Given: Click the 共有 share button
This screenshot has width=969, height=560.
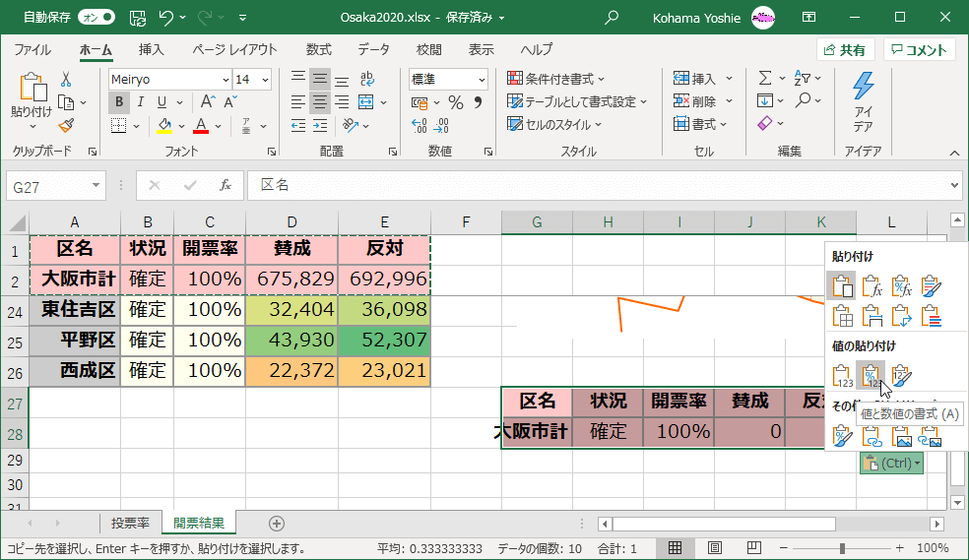Looking at the screenshot, I should 845,50.
